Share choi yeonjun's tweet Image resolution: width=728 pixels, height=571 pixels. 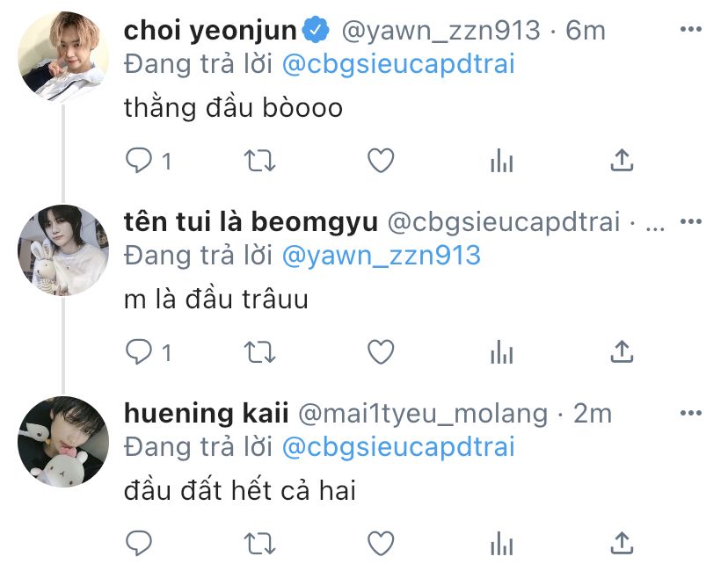622,160
